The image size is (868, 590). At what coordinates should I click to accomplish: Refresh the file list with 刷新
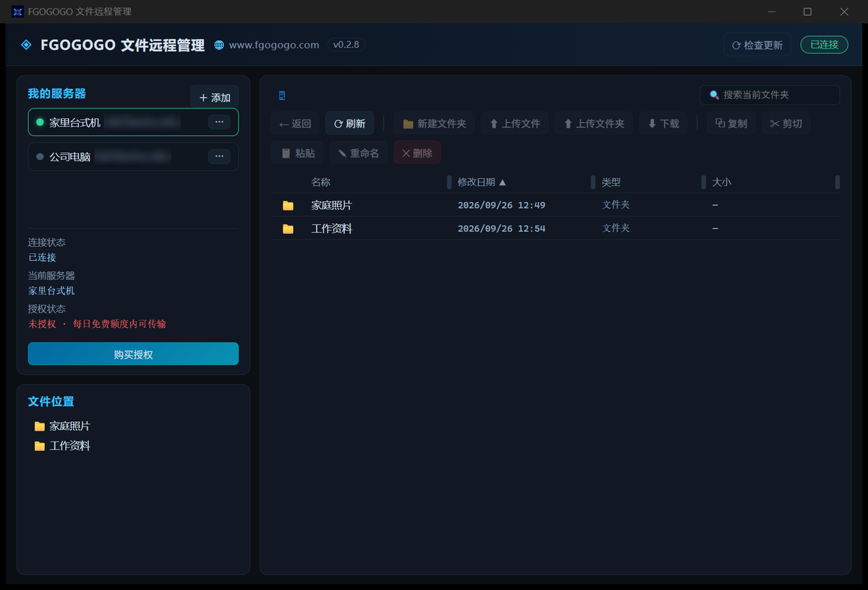349,124
